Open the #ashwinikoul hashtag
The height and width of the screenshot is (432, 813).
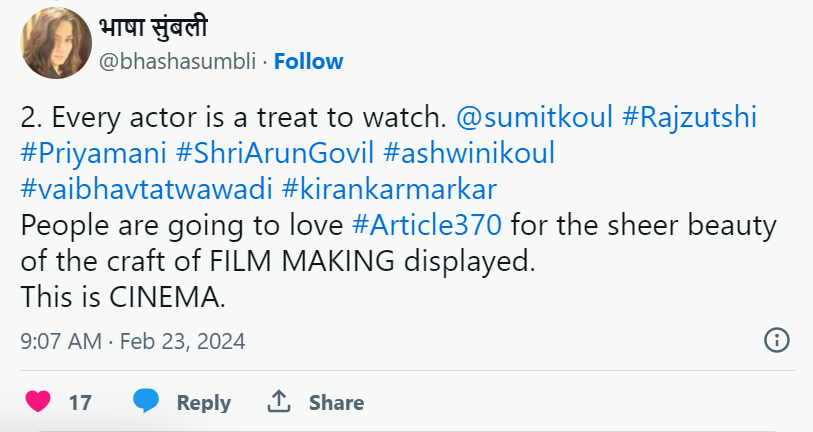point(469,155)
